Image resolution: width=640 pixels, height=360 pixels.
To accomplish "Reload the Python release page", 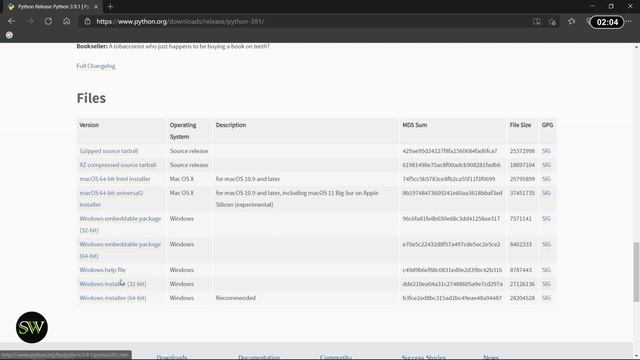I will coord(48,21).
